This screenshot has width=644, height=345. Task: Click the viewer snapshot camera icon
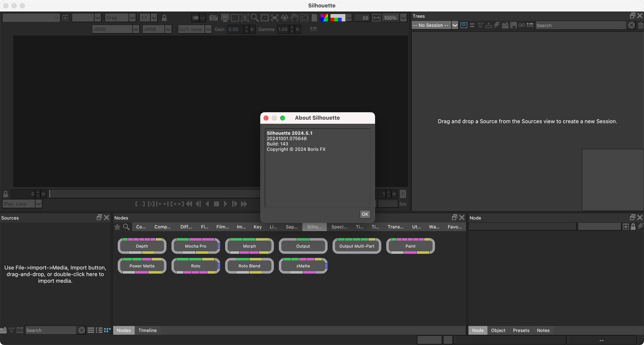tap(213, 18)
